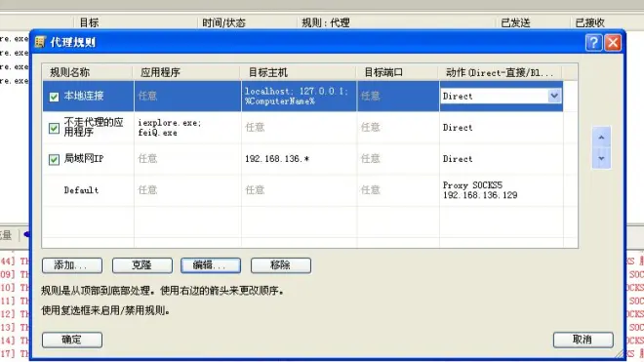Viewport: 644px width, 362px height.
Task: Move the selected rule down with the down arrow
Action: [x=601, y=159]
